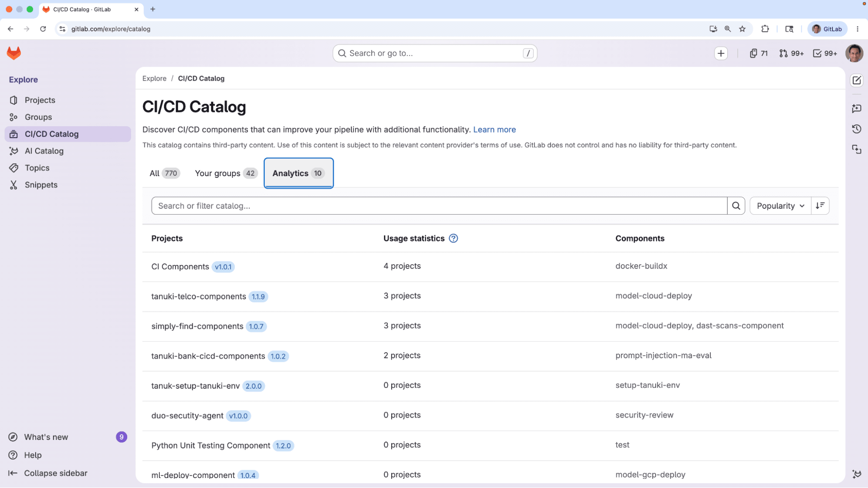Open Topics sidebar item
The width and height of the screenshot is (868, 488).
(x=68, y=168)
